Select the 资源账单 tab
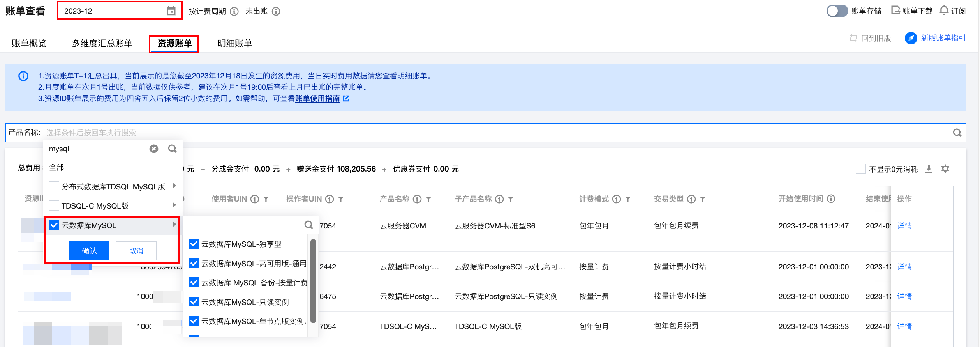This screenshot has width=980, height=347. (174, 43)
